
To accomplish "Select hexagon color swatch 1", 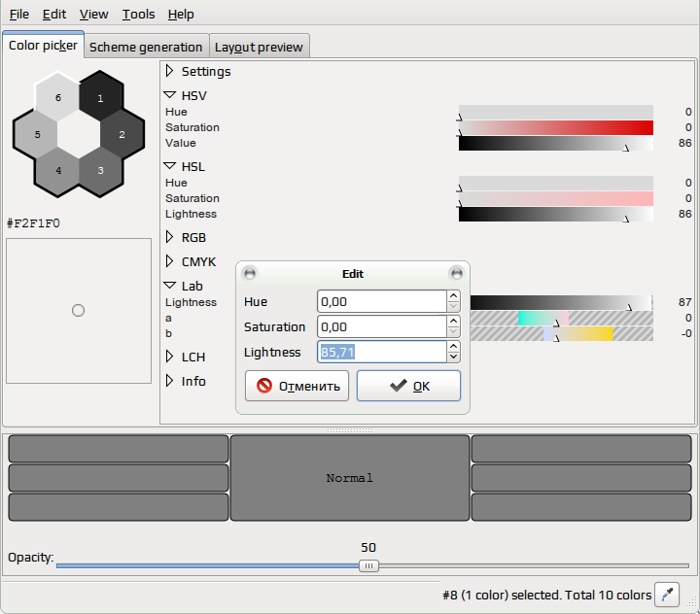I will coord(100,98).
